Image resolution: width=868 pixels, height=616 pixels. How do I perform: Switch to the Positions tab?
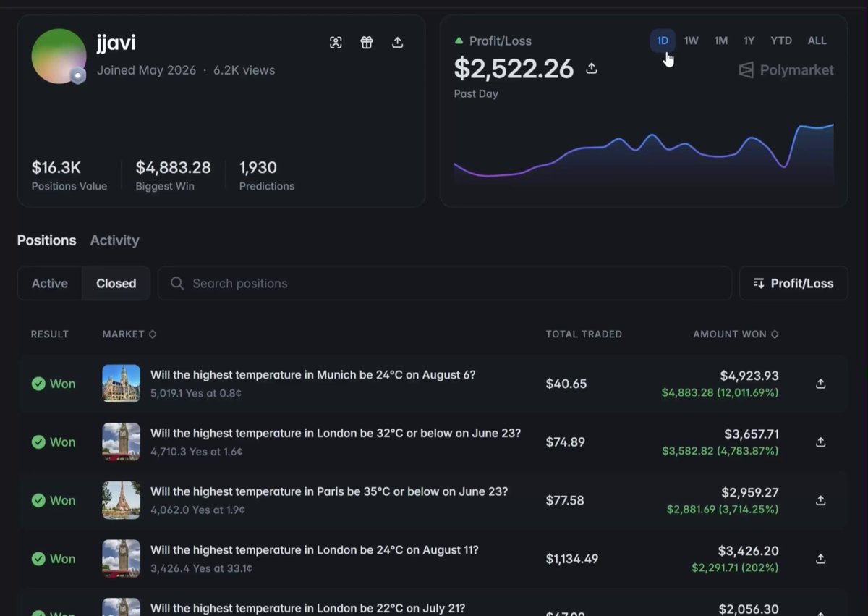tap(46, 240)
